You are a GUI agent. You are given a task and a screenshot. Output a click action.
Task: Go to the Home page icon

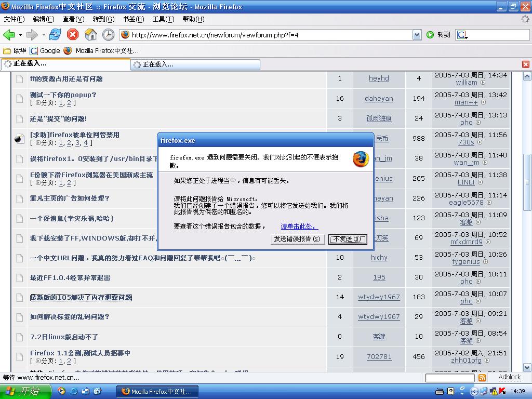click(90, 34)
